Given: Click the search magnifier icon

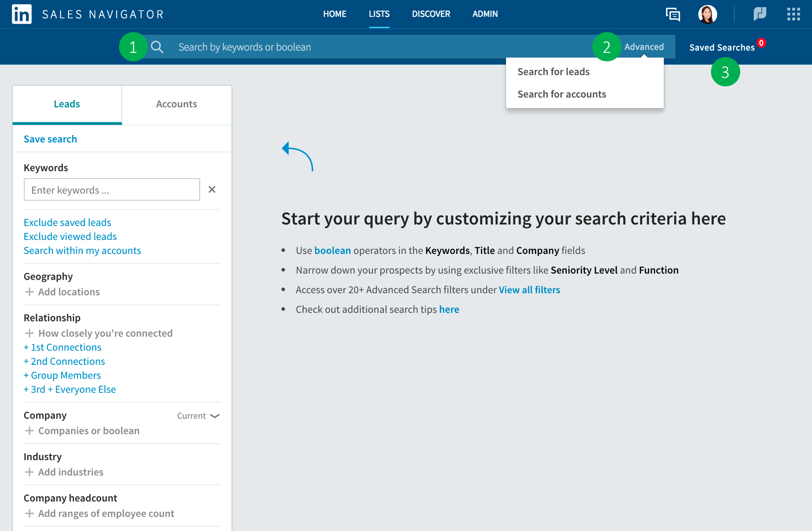Looking at the screenshot, I should point(157,47).
